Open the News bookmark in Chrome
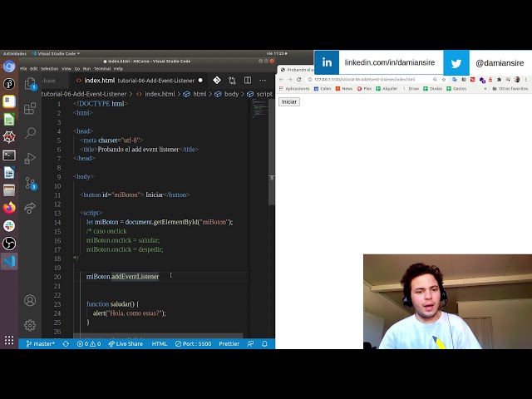This screenshot has width=532, height=399. (344, 89)
